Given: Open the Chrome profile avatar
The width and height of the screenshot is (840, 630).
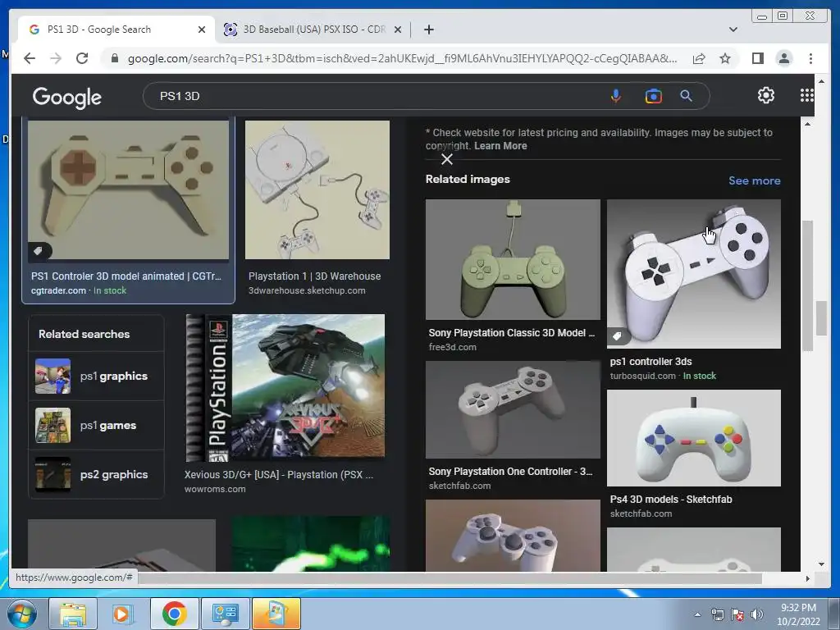Looking at the screenshot, I should [x=783, y=58].
